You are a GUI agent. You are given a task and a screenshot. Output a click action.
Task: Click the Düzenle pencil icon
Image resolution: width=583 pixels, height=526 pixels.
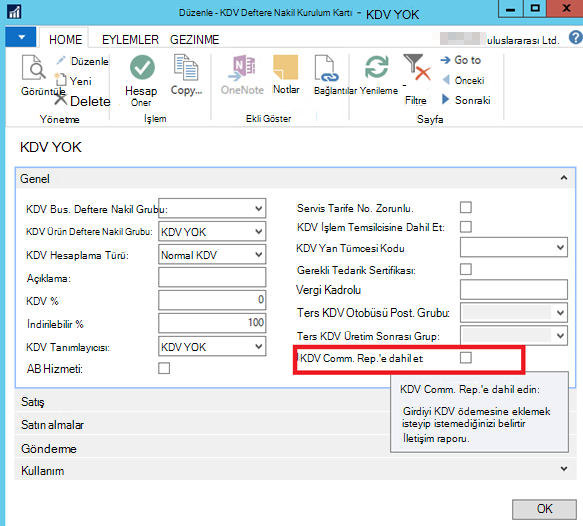tap(61, 61)
